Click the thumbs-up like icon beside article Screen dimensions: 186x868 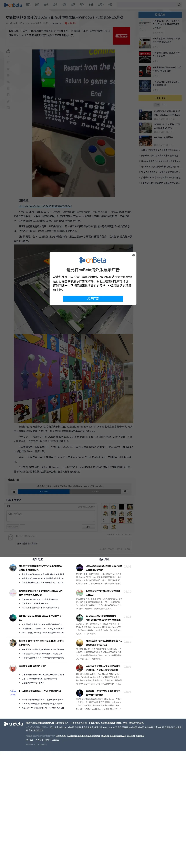pyautogui.click(x=8, y=51)
